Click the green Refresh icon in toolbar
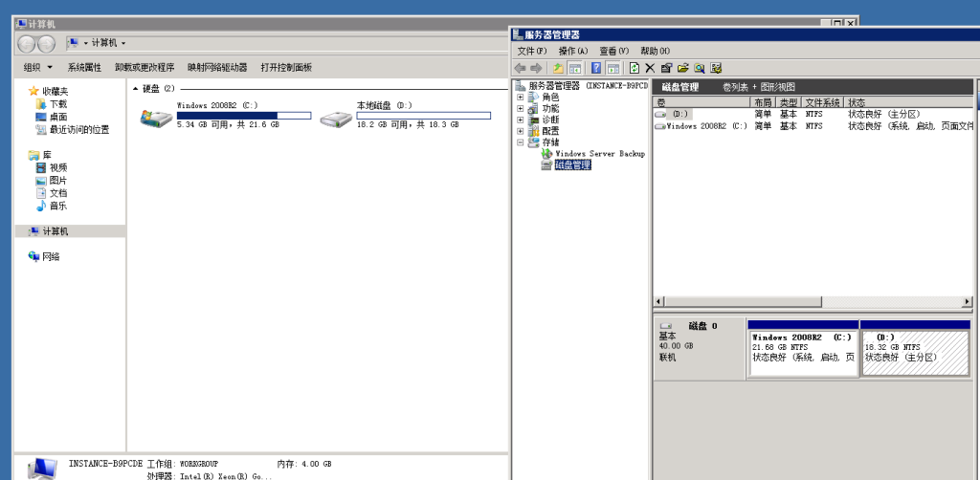980x480 pixels. tap(635, 68)
